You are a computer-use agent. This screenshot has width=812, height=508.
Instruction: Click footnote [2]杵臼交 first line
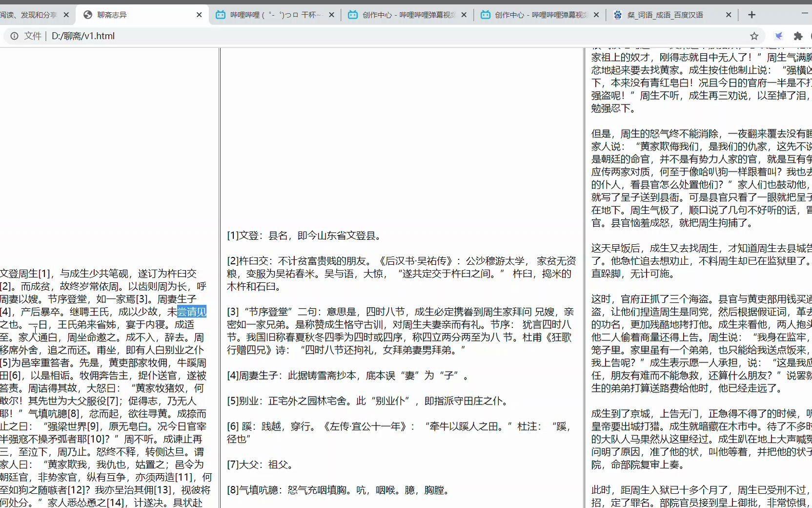pos(402,261)
